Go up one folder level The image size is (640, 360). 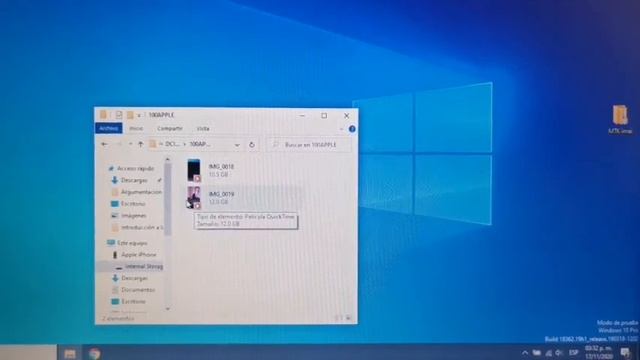141,144
